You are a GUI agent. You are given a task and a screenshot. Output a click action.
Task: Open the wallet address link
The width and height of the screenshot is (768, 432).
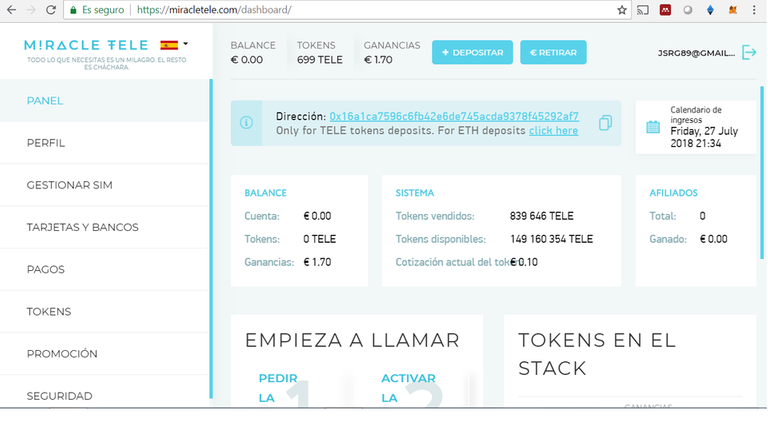(x=454, y=117)
